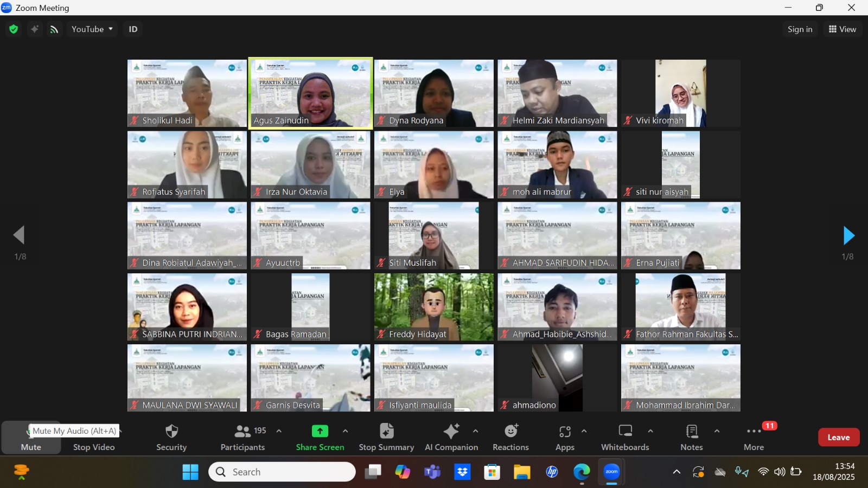The width and height of the screenshot is (868, 488).
Task: Toggle the Mute audio button
Action: pyautogui.click(x=31, y=438)
